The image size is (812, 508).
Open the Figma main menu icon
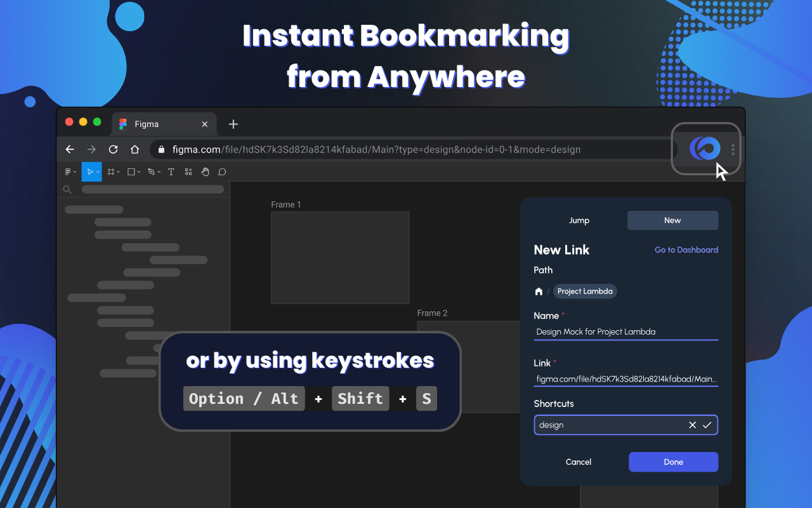[x=68, y=171]
